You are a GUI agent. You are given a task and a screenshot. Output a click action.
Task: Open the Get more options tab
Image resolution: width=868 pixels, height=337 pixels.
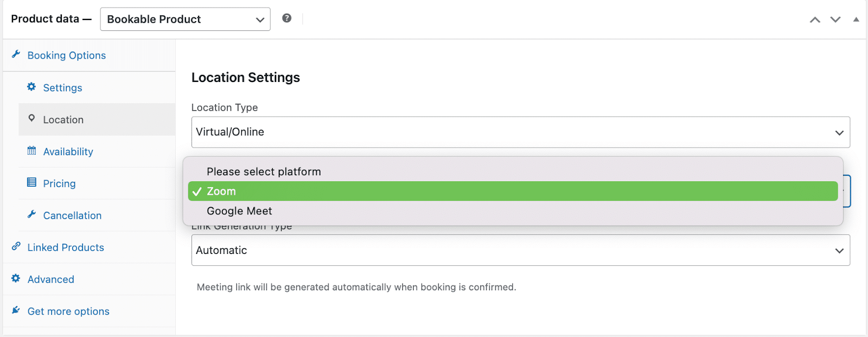point(89,311)
